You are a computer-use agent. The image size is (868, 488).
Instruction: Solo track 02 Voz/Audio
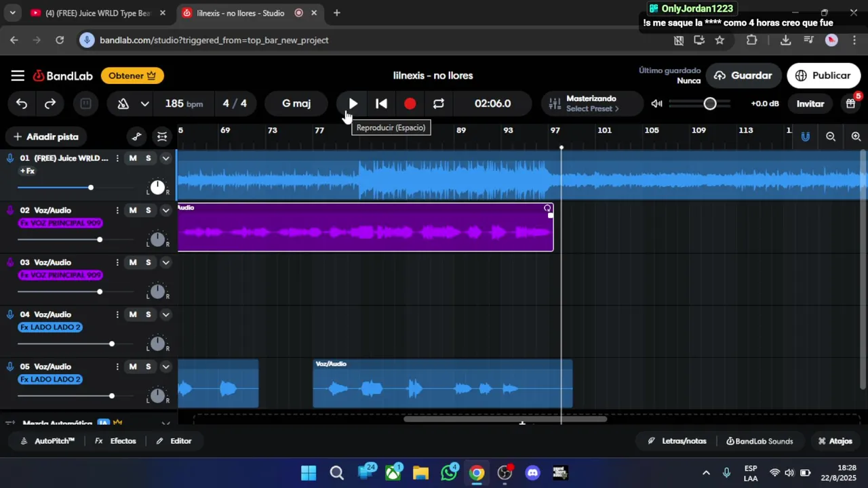click(x=148, y=211)
